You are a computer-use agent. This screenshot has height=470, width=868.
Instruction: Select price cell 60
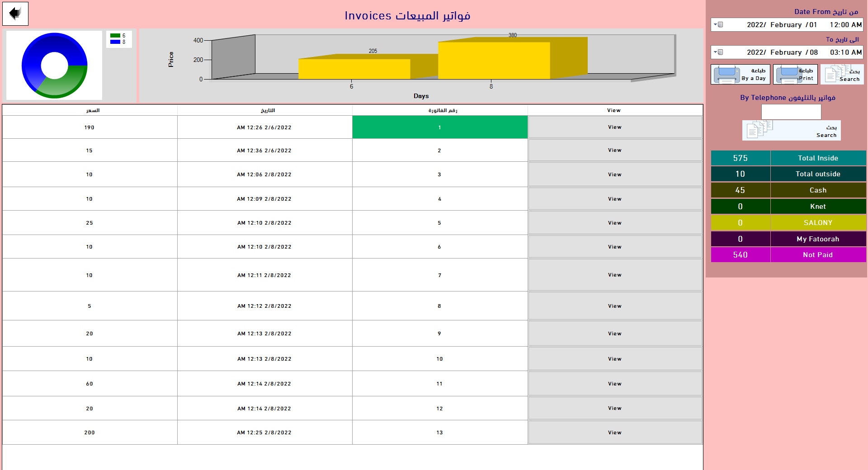[90, 384]
